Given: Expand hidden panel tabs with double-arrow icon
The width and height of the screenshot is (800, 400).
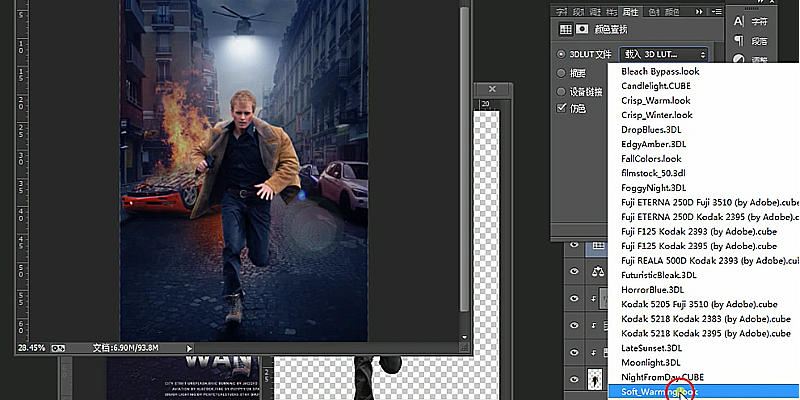Looking at the screenshot, I should (699, 12).
